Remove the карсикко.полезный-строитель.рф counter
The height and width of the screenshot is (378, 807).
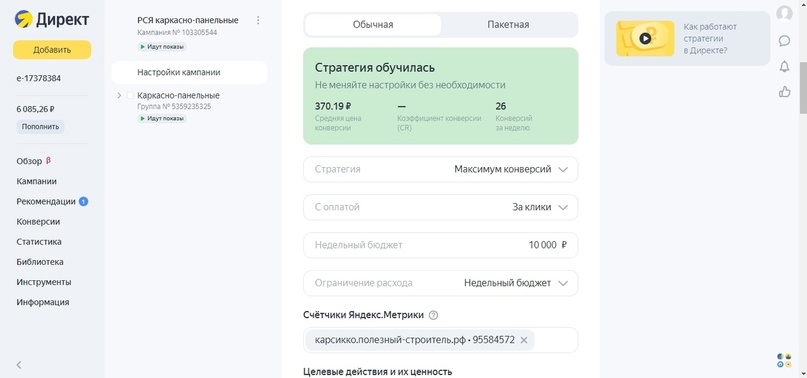click(524, 340)
